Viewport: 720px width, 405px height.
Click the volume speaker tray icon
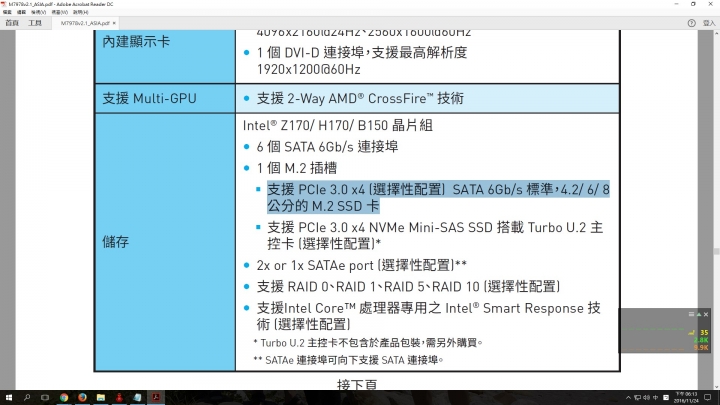(x=647, y=398)
